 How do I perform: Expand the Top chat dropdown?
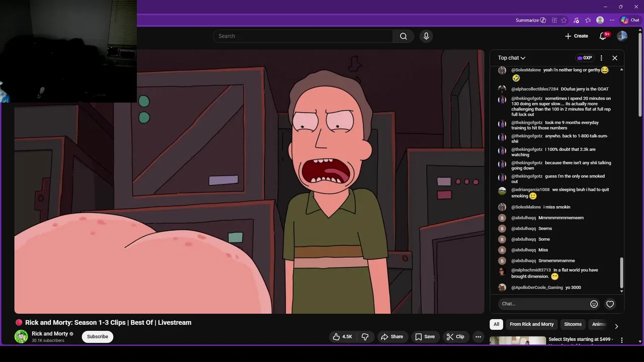[x=511, y=58]
